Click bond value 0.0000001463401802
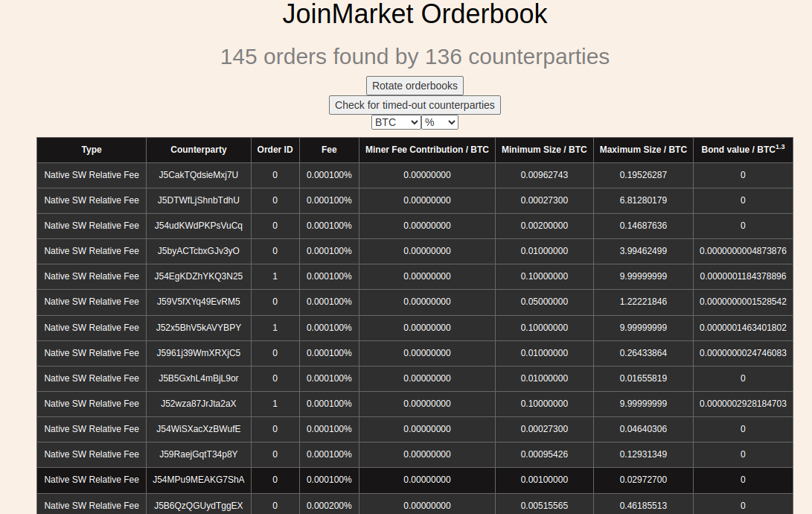Image resolution: width=812 pixels, height=514 pixels. (x=743, y=328)
